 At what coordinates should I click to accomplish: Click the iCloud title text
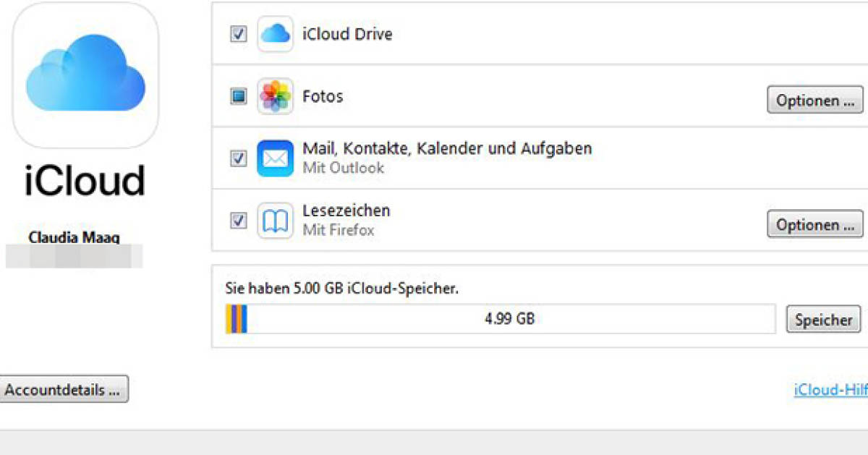(x=85, y=180)
